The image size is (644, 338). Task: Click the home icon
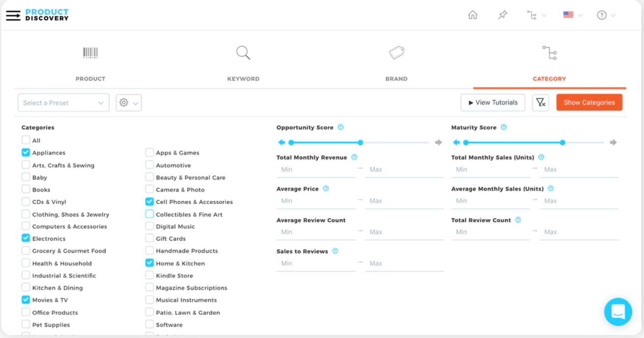473,15
